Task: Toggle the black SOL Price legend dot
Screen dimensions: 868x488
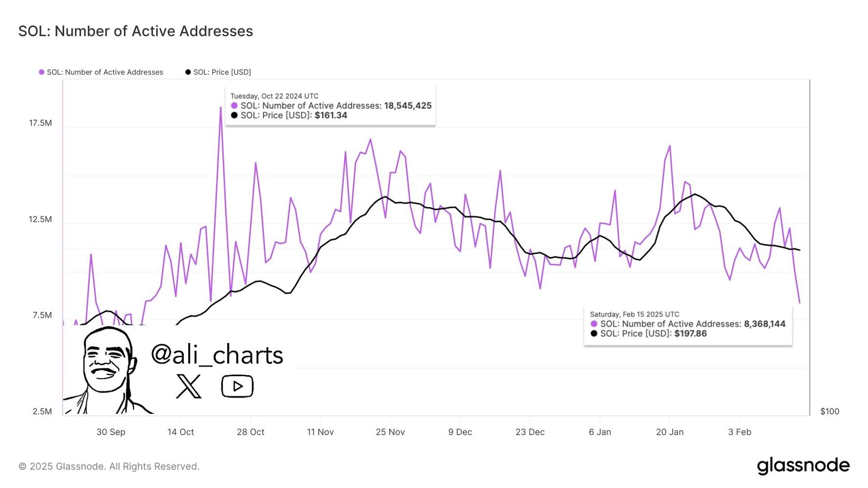Action: (x=188, y=72)
